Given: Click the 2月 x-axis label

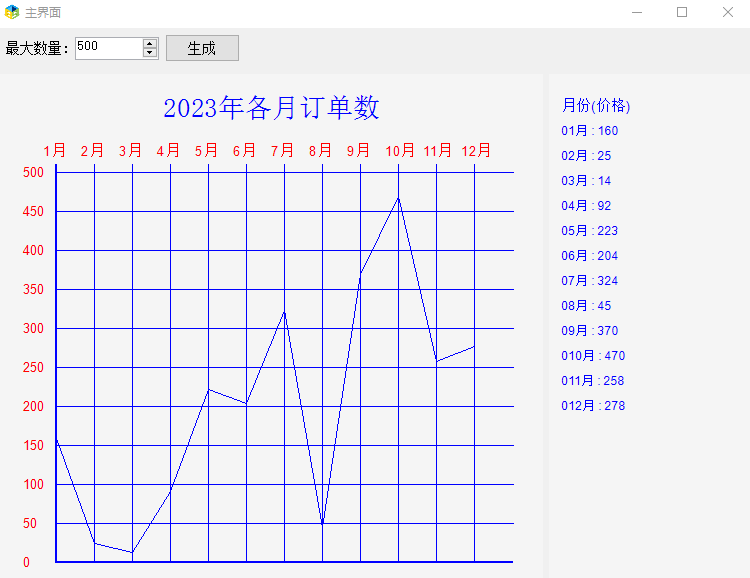Looking at the screenshot, I should (92, 151).
